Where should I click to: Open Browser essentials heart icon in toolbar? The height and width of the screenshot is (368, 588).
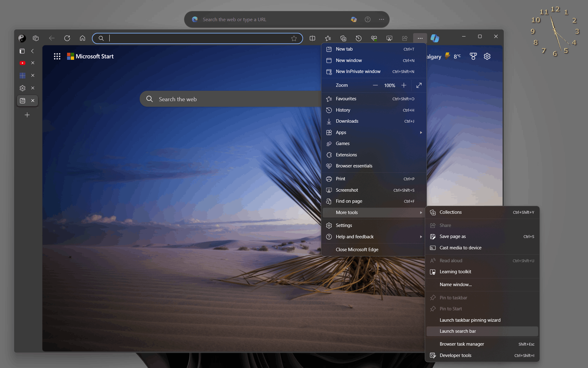tap(374, 38)
